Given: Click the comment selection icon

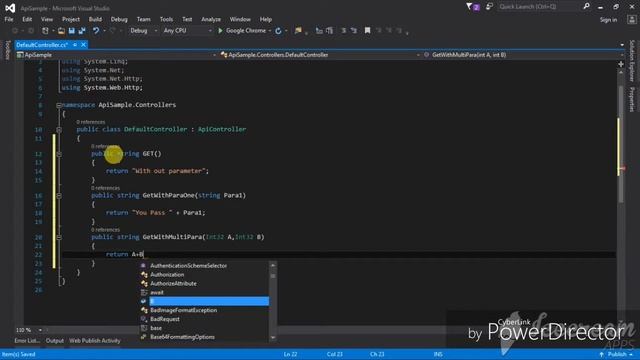Looking at the screenshot, I should click(344, 31).
